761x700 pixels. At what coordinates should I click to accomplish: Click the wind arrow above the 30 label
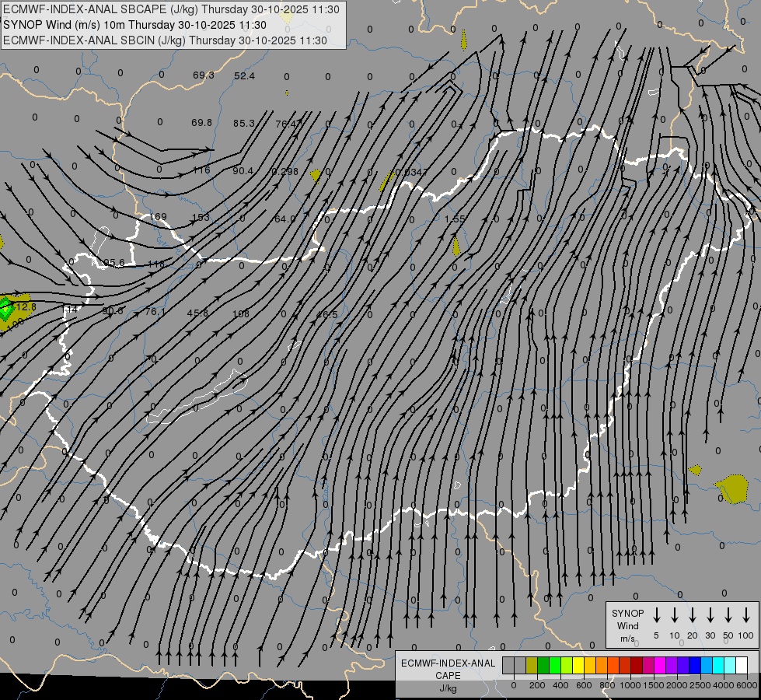pos(710,615)
